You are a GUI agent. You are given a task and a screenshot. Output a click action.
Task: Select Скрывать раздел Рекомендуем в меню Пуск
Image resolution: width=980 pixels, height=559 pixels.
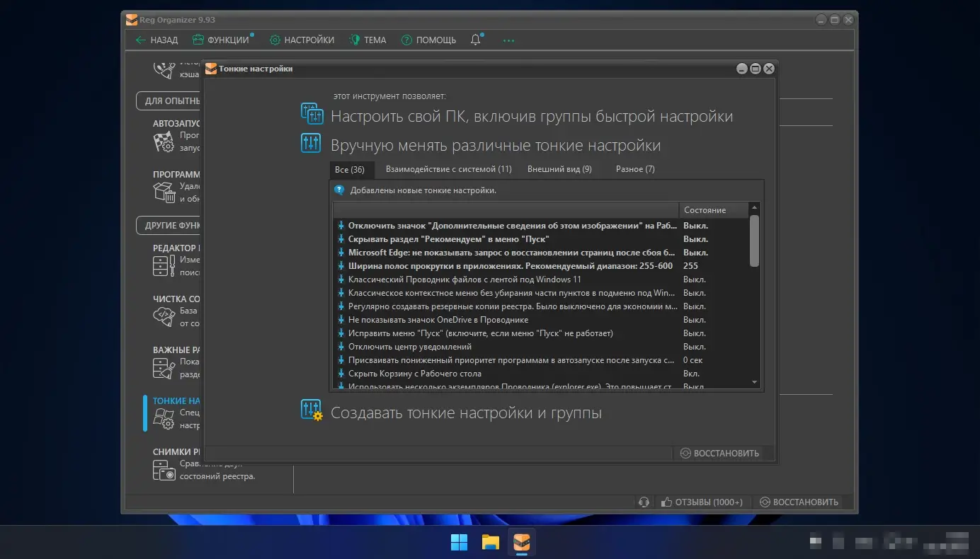541,239
